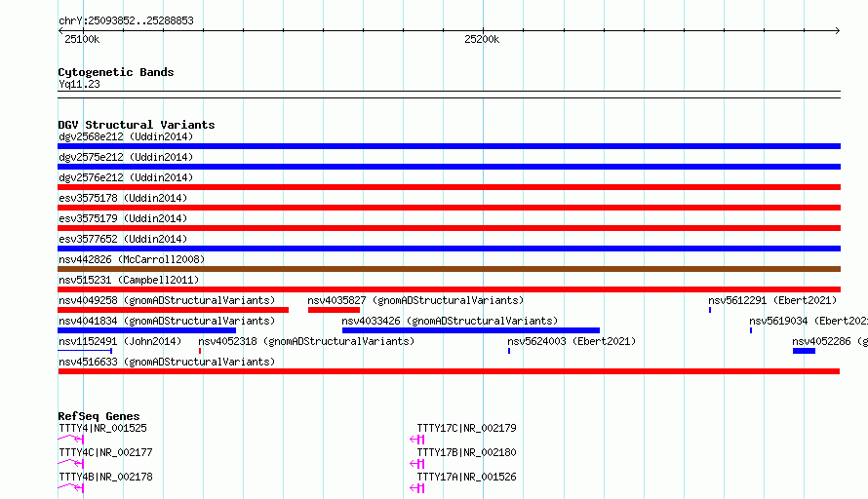868x499 pixels.
Task: Select the TTTY17C NR_002179 gene glyph
Action: coord(416,440)
